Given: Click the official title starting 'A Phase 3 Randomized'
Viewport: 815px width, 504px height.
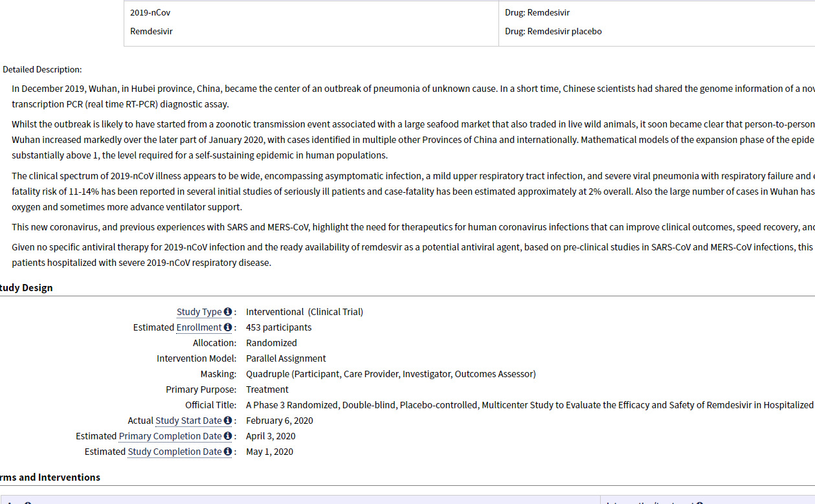Looking at the screenshot, I should [530, 405].
